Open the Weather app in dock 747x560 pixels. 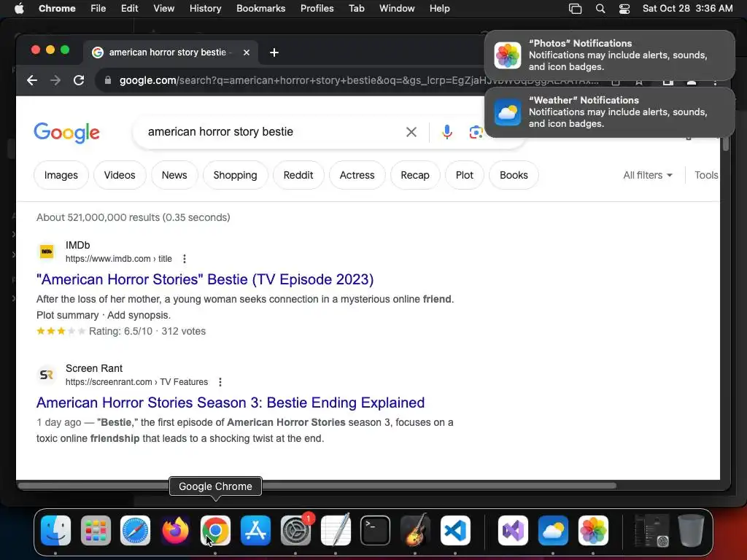[x=553, y=530]
